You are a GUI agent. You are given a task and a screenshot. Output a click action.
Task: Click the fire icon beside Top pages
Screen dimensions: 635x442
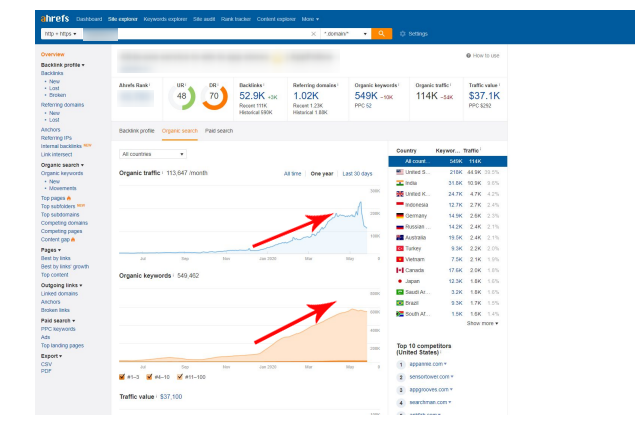69,198
